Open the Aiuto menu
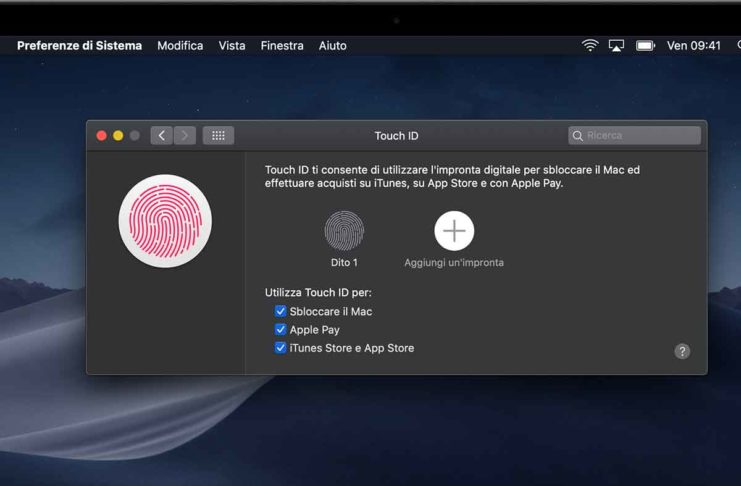 pos(332,46)
